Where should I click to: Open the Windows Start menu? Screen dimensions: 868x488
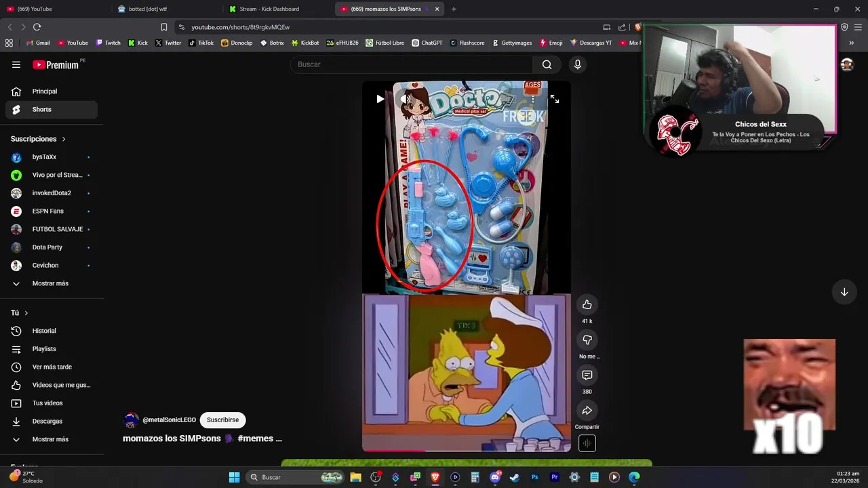pyautogui.click(x=234, y=477)
